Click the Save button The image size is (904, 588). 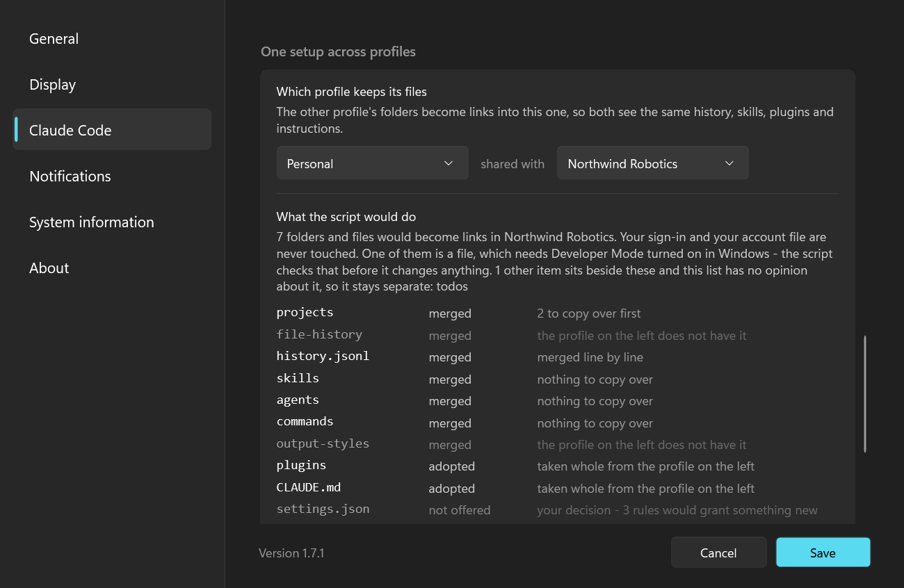point(823,553)
